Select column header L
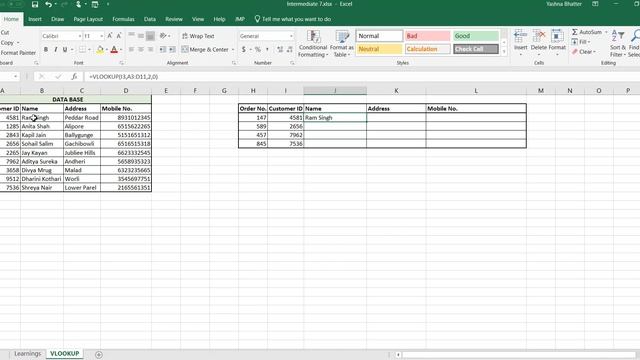Screen dimensions: 640x360 tap(476, 91)
